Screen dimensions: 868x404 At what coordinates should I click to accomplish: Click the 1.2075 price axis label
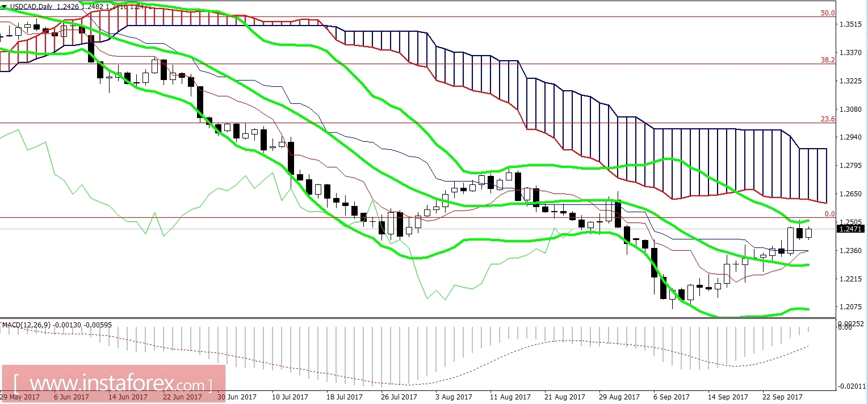point(852,307)
